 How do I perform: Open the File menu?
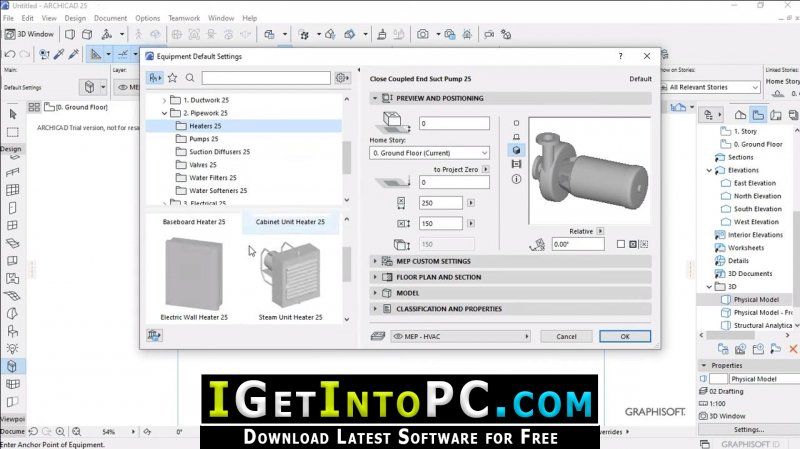point(8,18)
